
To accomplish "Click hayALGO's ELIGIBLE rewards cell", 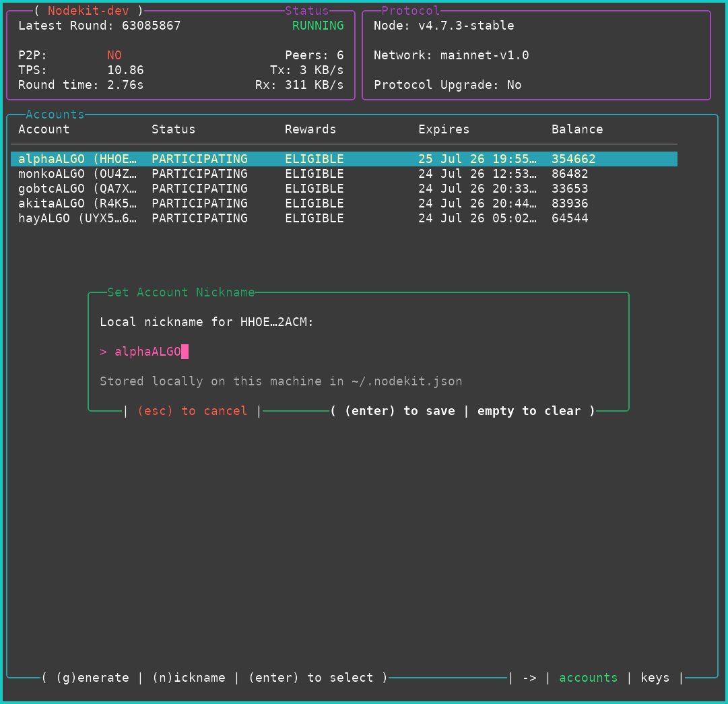I will click(315, 218).
